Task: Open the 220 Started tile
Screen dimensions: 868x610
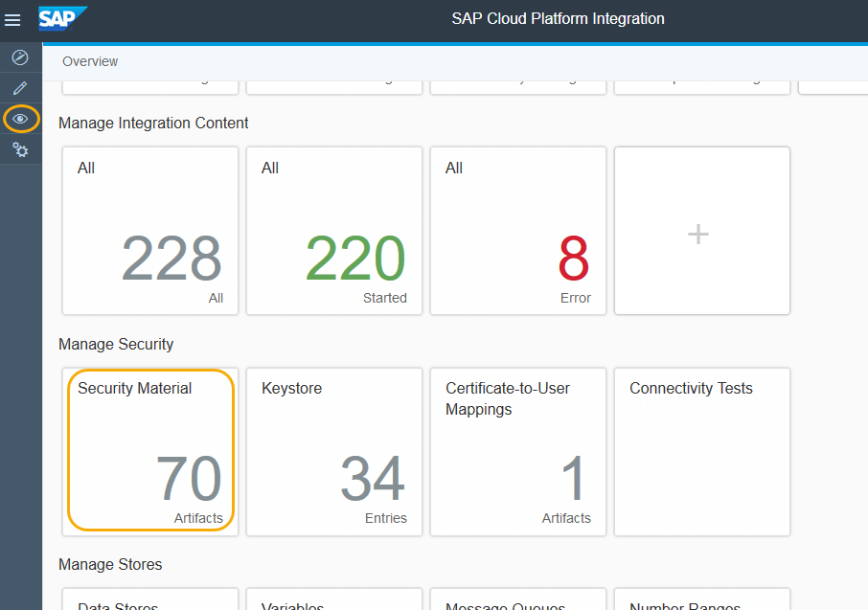Action: point(334,231)
